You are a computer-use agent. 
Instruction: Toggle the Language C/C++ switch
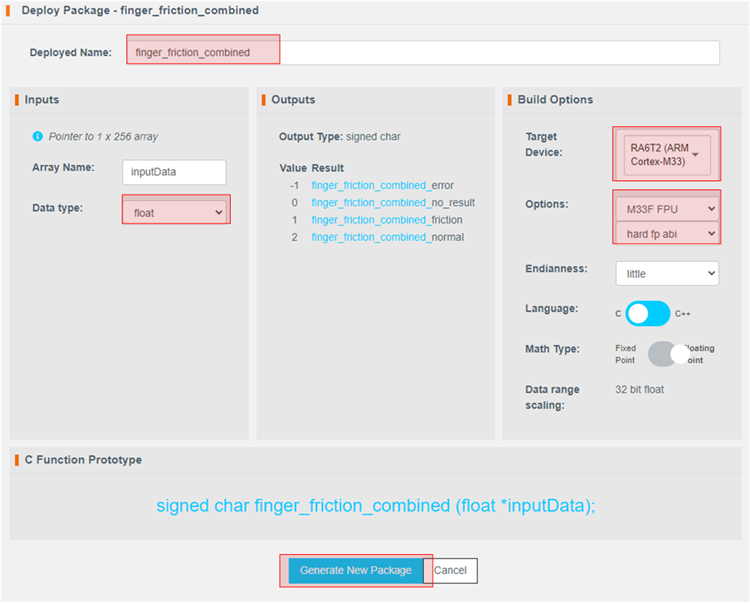pyautogui.click(x=648, y=313)
